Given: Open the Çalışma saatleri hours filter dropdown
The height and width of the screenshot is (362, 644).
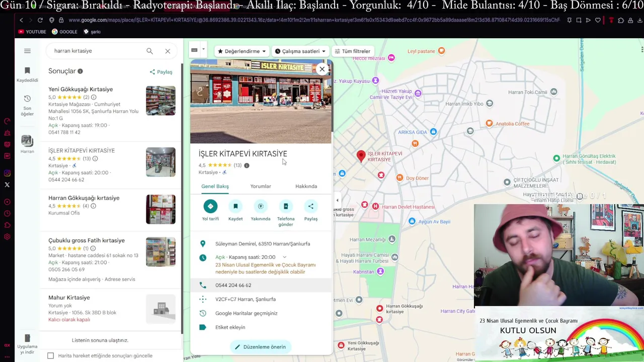Looking at the screenshot, I should pyautogui.click(x=300, y=51).
